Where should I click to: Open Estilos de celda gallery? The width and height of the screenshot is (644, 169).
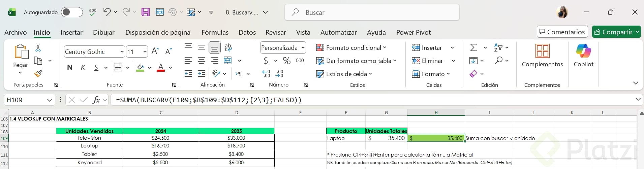point(344,74)
